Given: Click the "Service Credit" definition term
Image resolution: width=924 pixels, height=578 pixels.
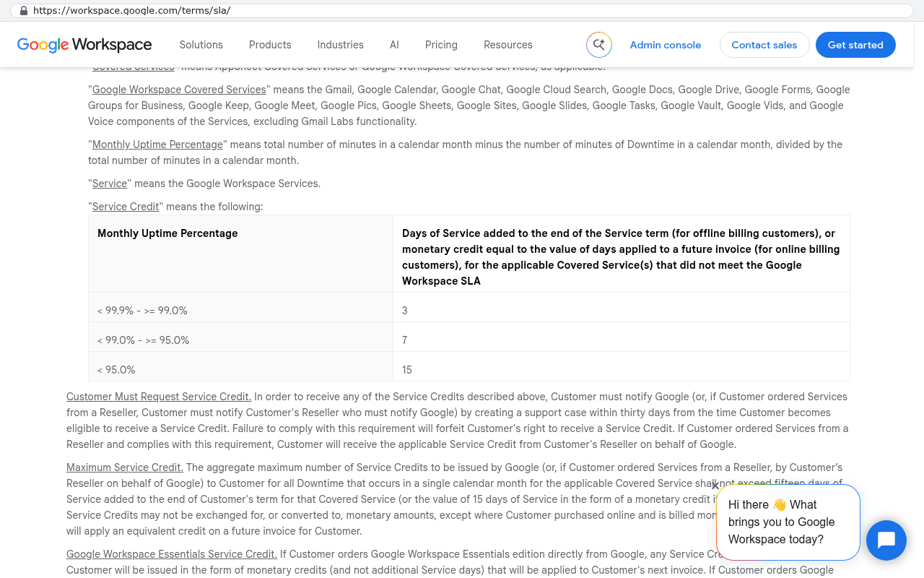Looking at the screenshot, I should pyautogui.click(x=126, y=207).
